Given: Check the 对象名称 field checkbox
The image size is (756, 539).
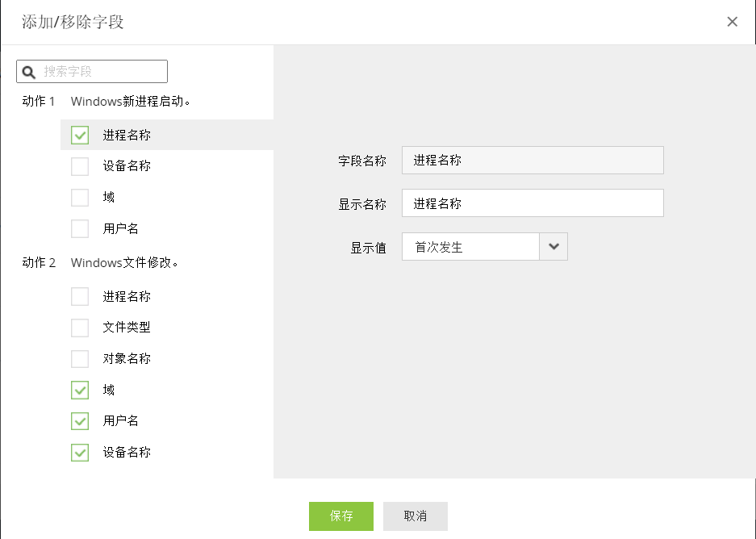Looking at the screenshot, I should tap(80, 359).
